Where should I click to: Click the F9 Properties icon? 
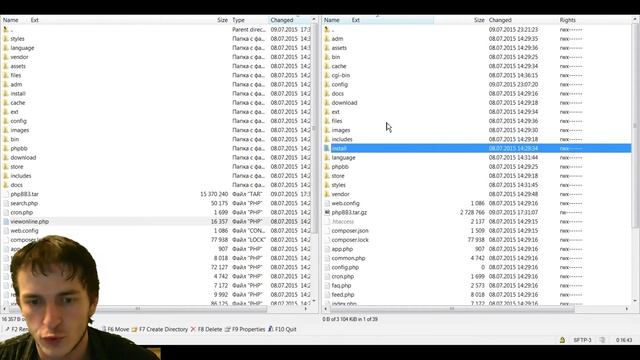point(227,329)
